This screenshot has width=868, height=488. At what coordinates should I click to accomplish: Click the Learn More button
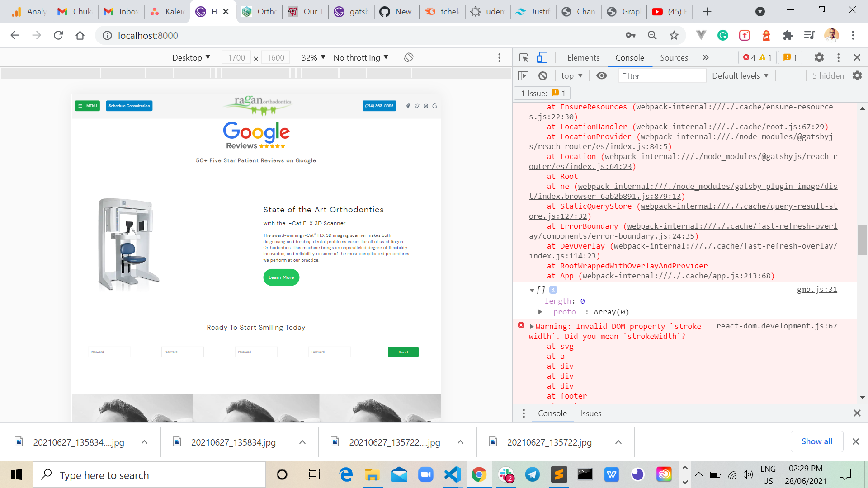pyautogui.click(x=281, y=277)
